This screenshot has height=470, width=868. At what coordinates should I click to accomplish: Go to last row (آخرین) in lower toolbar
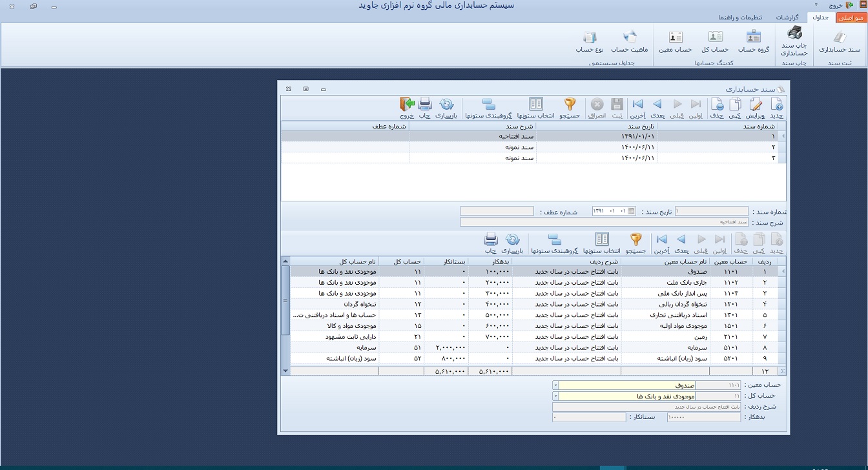pyautogui.click(x=661, y=243)
